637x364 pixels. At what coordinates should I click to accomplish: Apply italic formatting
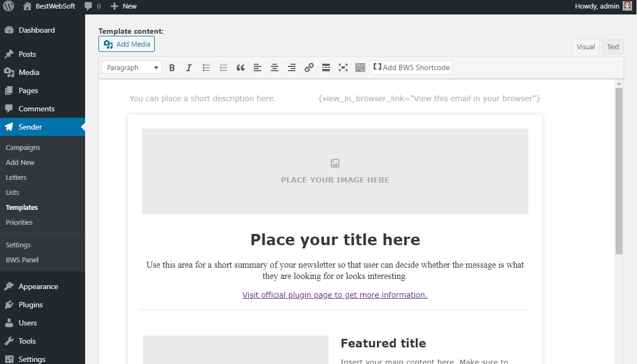click(x=189, y=67)
